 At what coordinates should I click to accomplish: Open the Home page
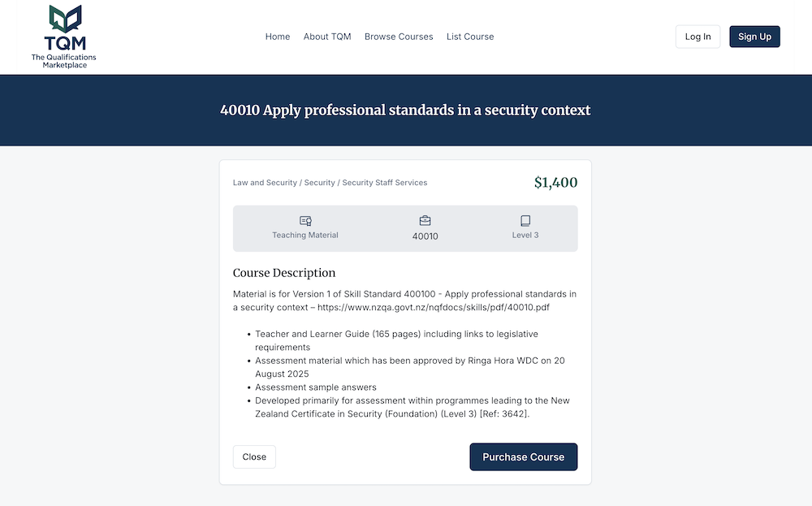[277, 37]
